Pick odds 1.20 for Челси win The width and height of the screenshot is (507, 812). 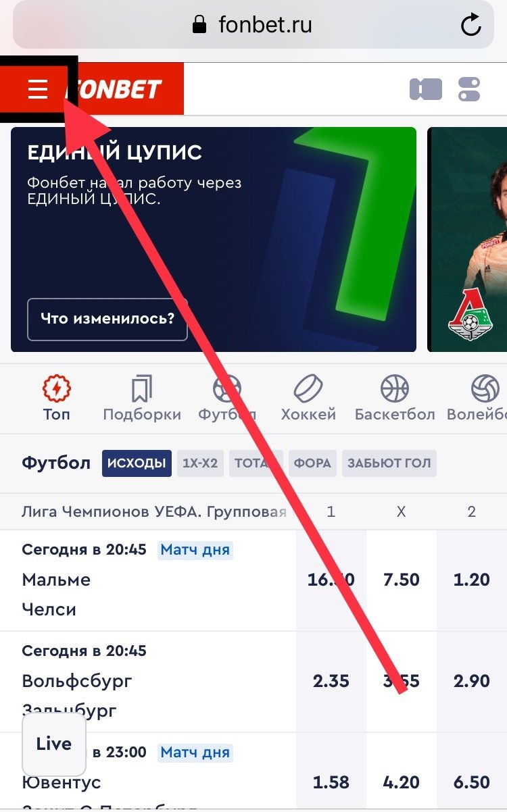[472, 580]
